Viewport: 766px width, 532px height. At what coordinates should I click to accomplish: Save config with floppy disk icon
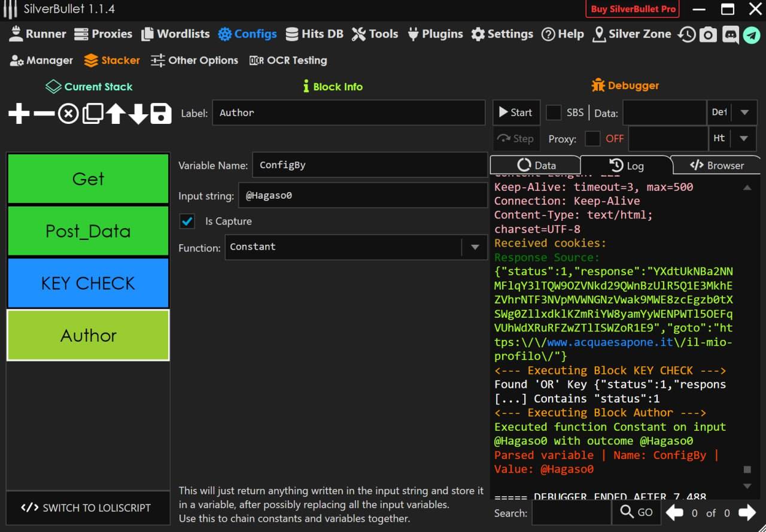coord(160,113)
